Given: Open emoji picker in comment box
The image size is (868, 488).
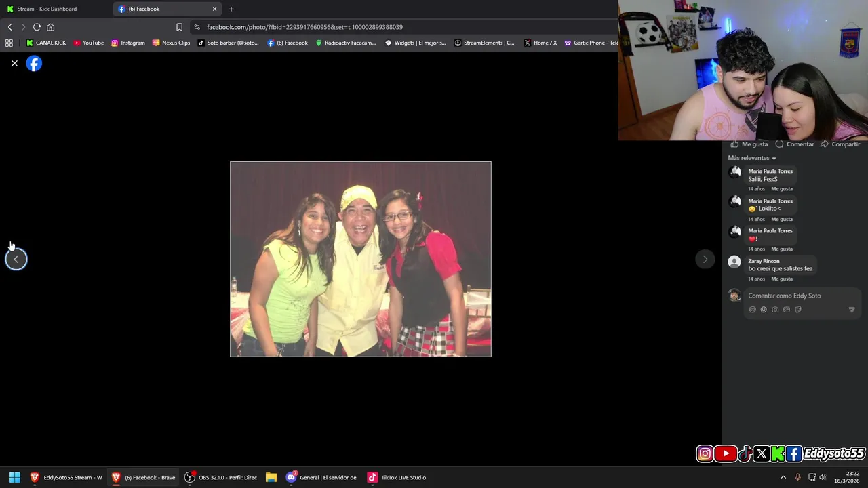Looking at the screenshot, I should [x=764, y=310].
